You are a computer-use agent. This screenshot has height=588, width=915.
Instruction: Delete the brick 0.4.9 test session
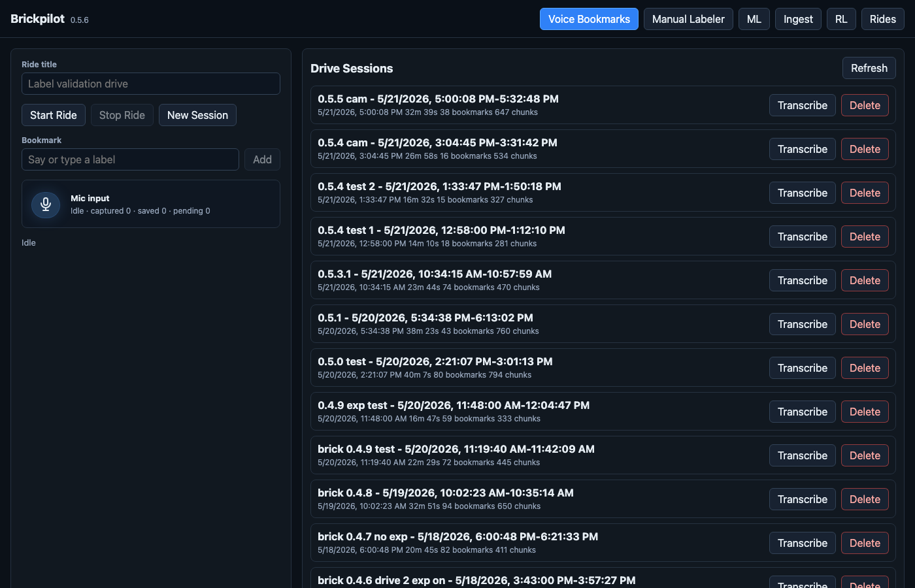pyautogui.click(x=865, y=455)
